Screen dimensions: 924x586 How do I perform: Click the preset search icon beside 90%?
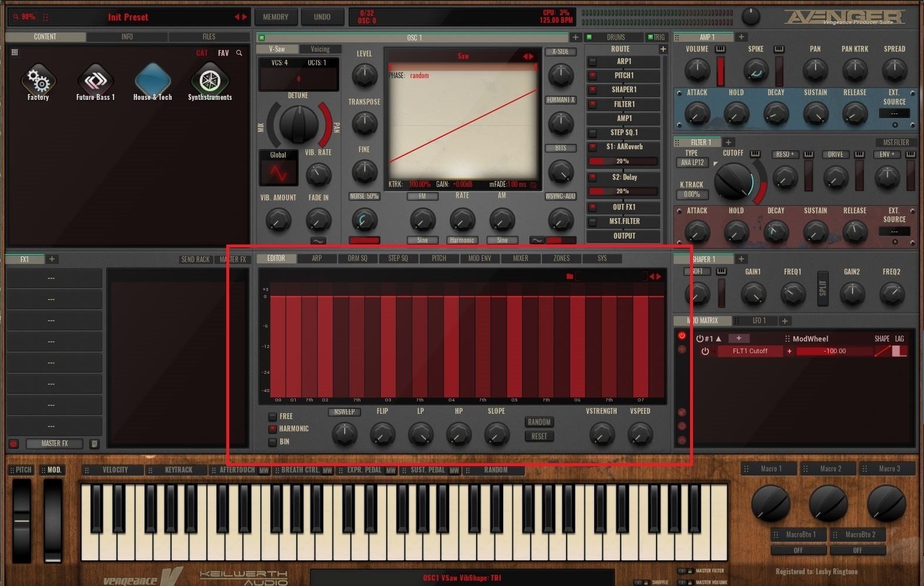(x=15, y=17)
